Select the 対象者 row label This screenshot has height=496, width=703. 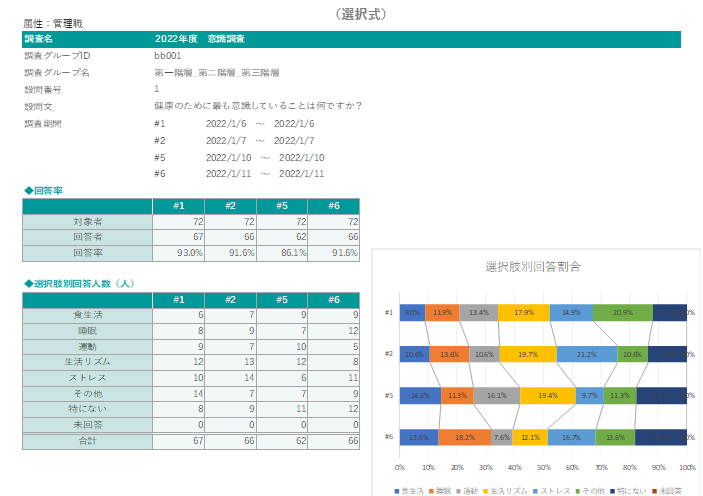(x=87, y=222)
